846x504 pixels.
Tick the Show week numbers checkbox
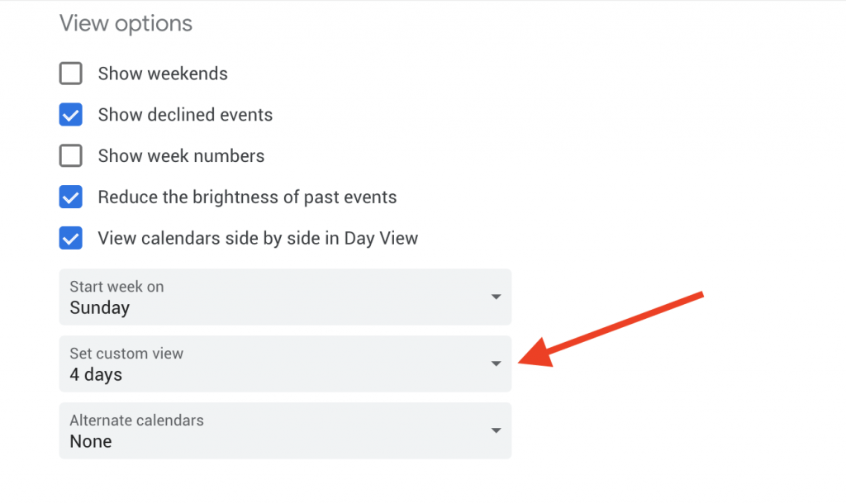[x=71, y=156]
